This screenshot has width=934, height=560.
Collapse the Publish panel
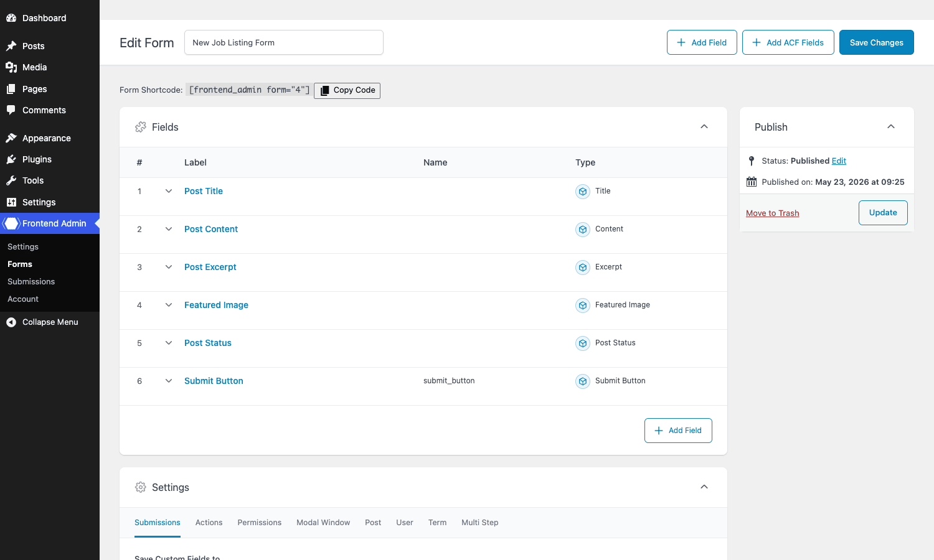click(891, 126)
